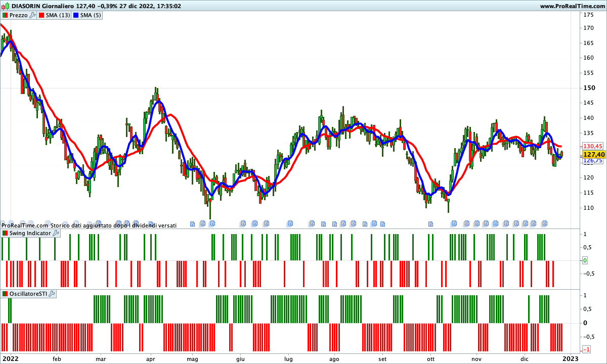Click the 110 price axis label
This screenshot has width=607, height=364.
(589, 208)
